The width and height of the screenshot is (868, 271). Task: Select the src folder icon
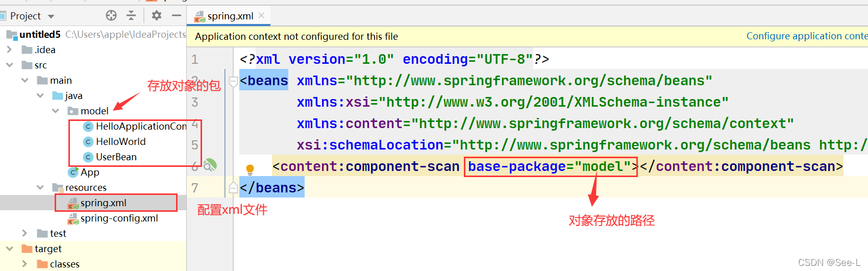[27, 65]
